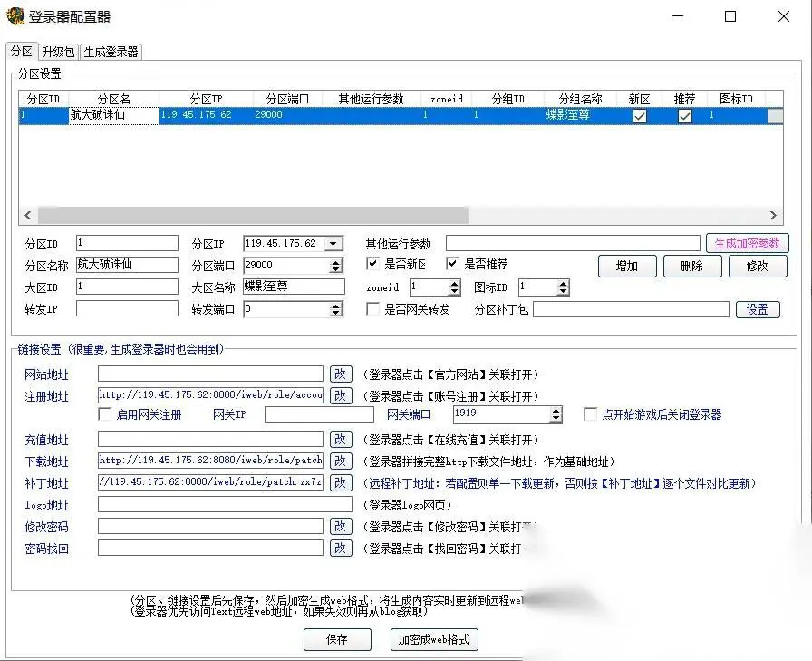This screenshot has height=661, width=812.
Task: Click 改 button beside 注册地址
Action: click(x=341, y=395)
